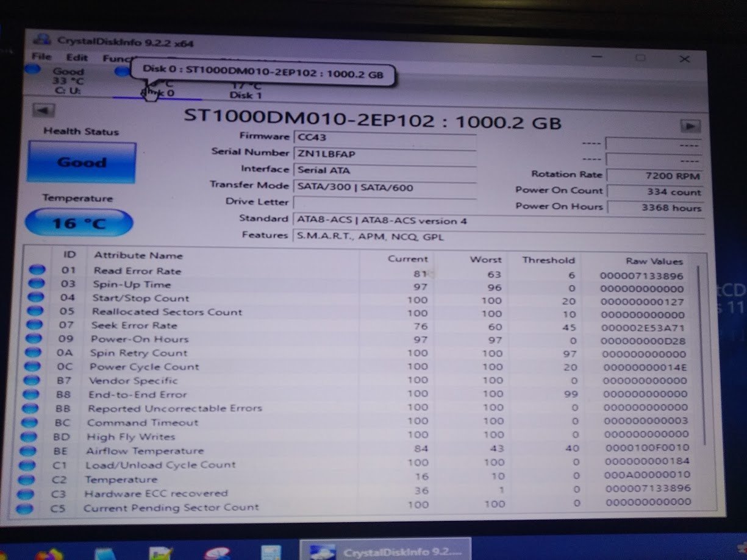747x560 pixels.
Task: Click the drive title ST1000DM010-2EP102 heading
Action: pyautogui.click(x=372, y=120)
